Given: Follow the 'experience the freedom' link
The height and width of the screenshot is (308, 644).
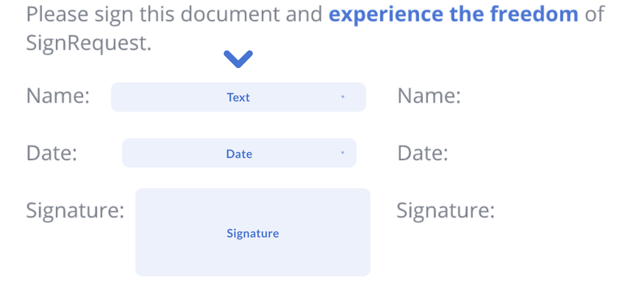Looking at the screenshot, I should [454, 15].
